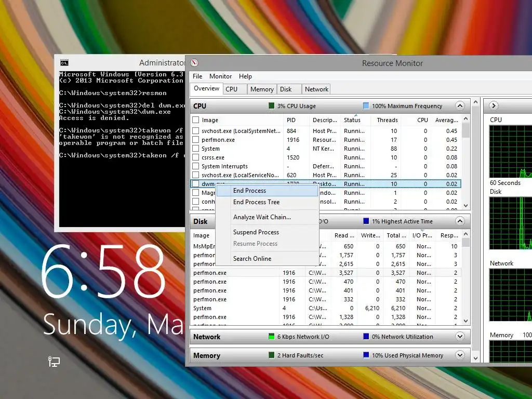
Task: Expand the Memory section
Action: click(460, 355)
